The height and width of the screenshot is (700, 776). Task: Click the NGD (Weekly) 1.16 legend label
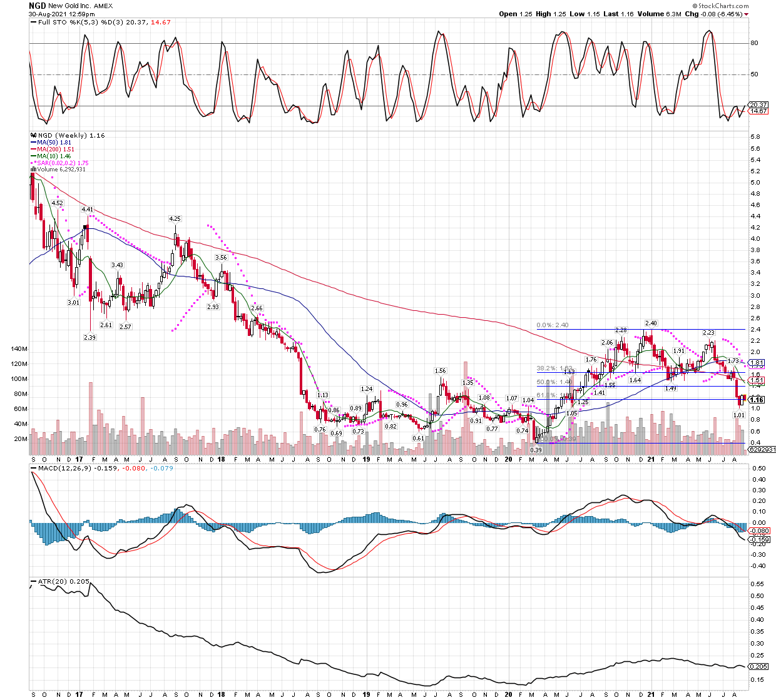[71, 135]
